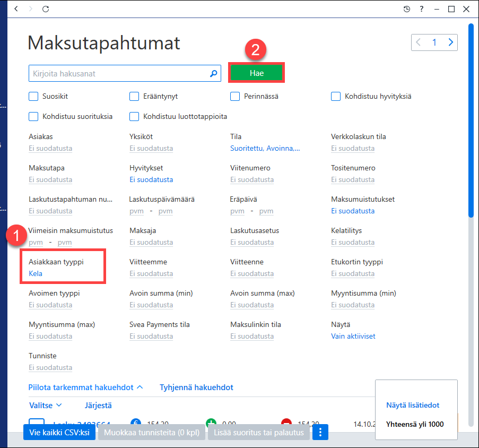The height and width of the screenshot is (448, 479).
Task: Open the Maksaja filter
Action: point(151,242)
